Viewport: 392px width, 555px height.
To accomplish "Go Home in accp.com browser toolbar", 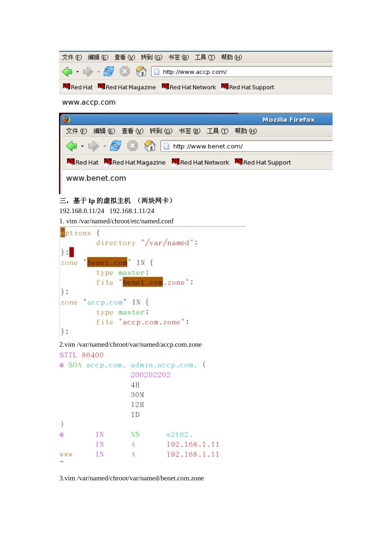I will (x=141, y=71).
